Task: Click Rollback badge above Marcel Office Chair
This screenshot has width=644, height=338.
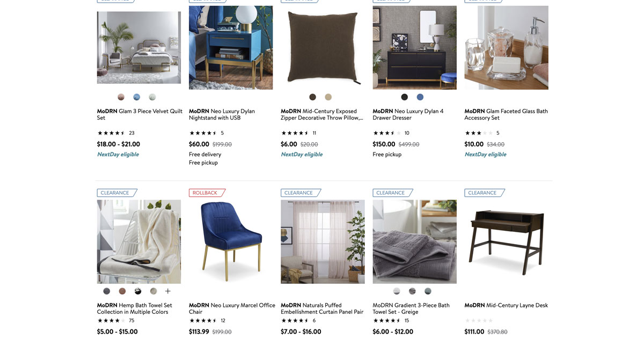Action: point(207,193)
